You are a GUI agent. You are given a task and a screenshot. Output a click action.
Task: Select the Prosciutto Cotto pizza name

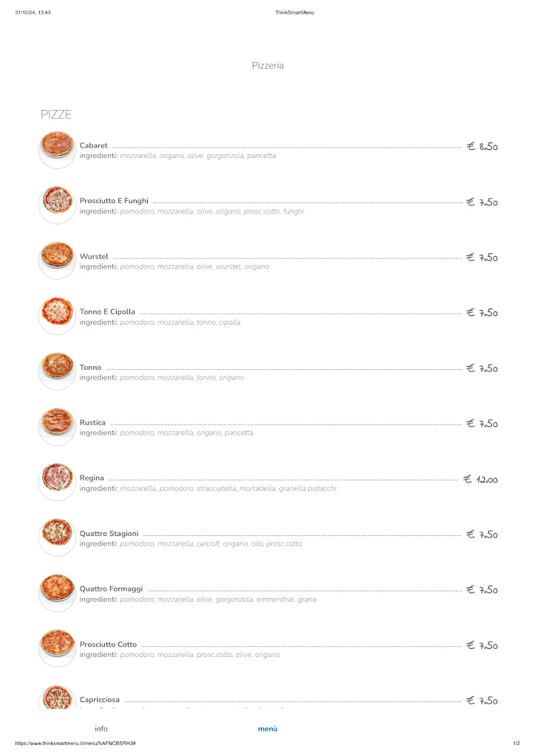coord(108,645)
